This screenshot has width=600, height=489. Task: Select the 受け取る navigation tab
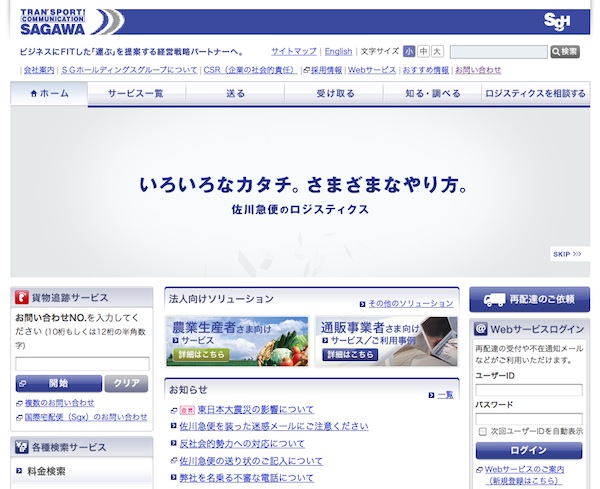(336, 93)
